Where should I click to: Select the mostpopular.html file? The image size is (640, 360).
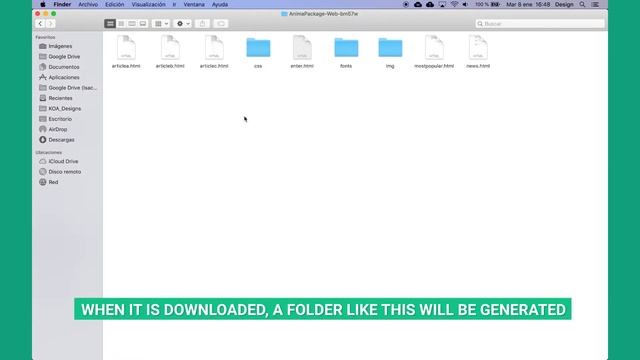click(x=434, y=52)
